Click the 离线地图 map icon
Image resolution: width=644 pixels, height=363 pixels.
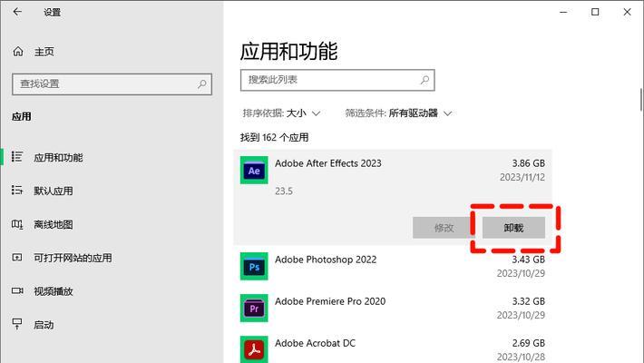[x=17, y=224]
